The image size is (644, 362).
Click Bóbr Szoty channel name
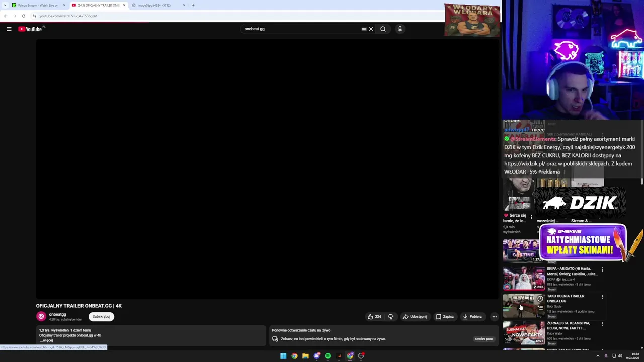pos(554,306)
